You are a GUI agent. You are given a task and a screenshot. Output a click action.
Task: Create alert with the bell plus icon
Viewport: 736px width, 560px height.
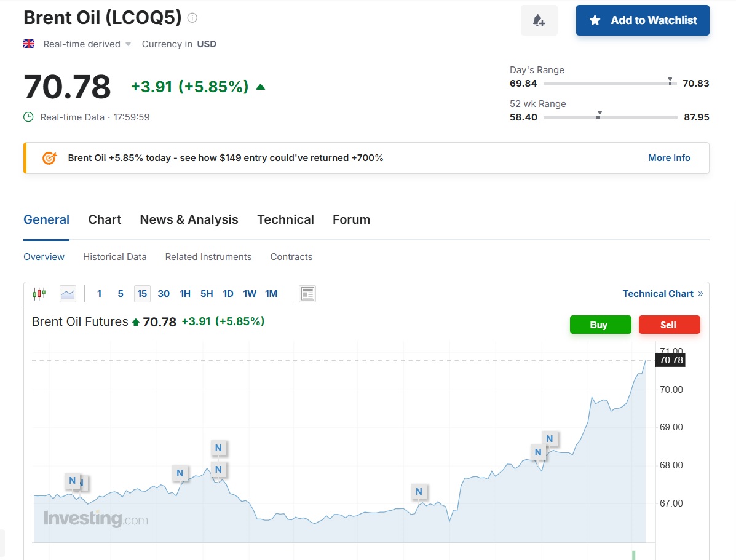[x=539, y=20]
